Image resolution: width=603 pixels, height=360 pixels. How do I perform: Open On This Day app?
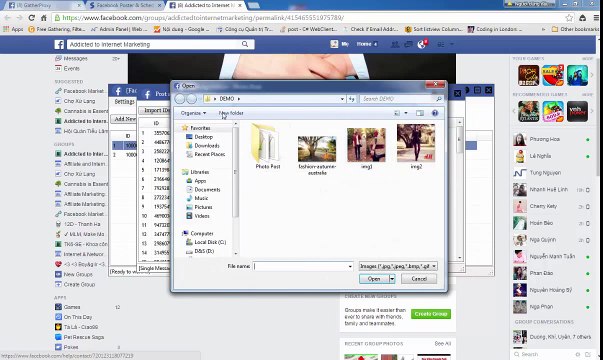pyautogui.click(x=77, y=317)
